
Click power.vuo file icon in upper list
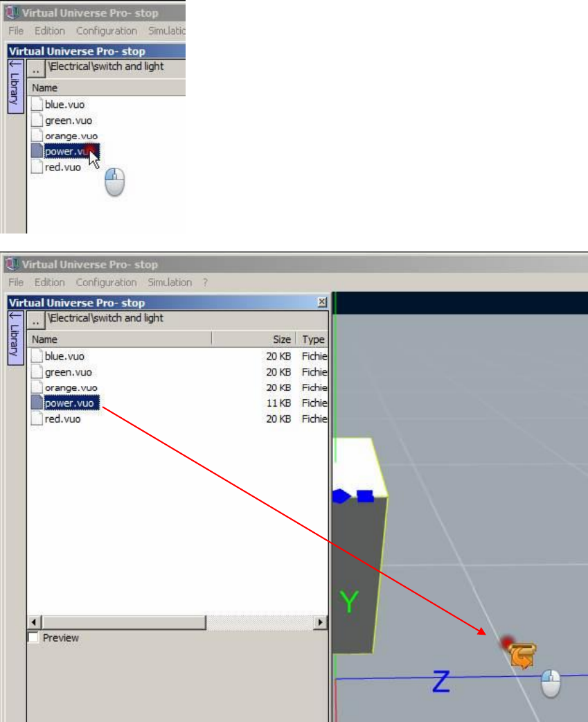pyautogui.click(x=37, y=150)
